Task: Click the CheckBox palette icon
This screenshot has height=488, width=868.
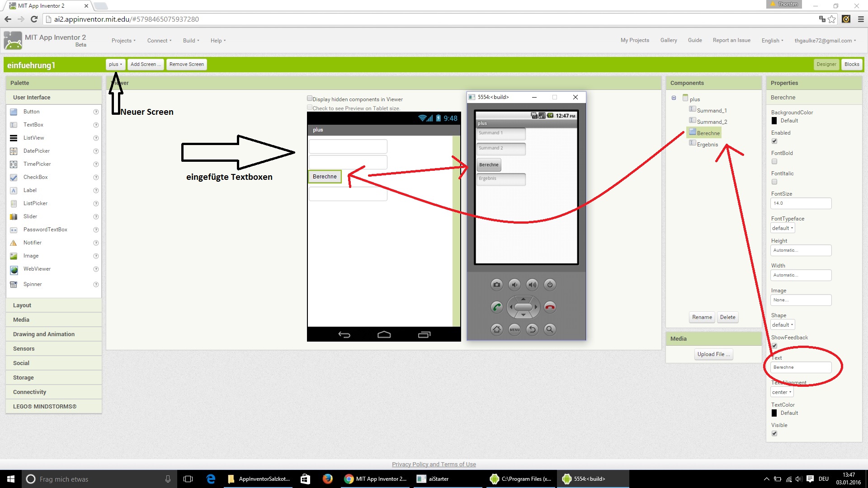Action: point(14,177)
